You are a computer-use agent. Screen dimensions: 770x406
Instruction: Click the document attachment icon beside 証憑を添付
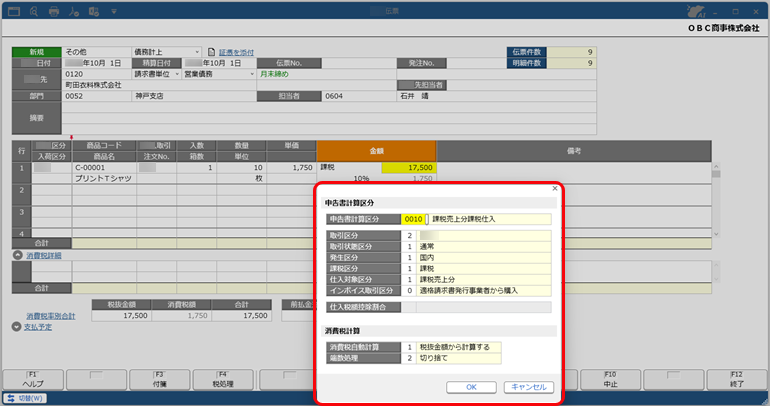coord(211,52)
